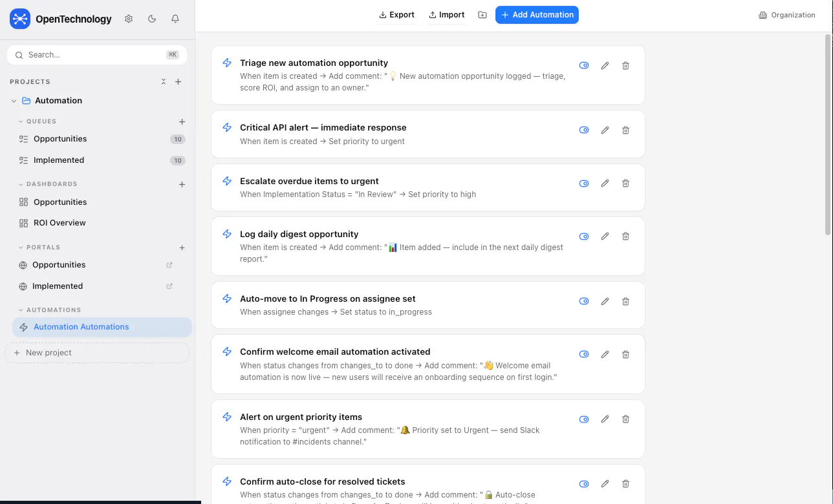Viewport: 833px width, 504px height.
Task: Toggle Critical API alert automation
Action: 584,130
